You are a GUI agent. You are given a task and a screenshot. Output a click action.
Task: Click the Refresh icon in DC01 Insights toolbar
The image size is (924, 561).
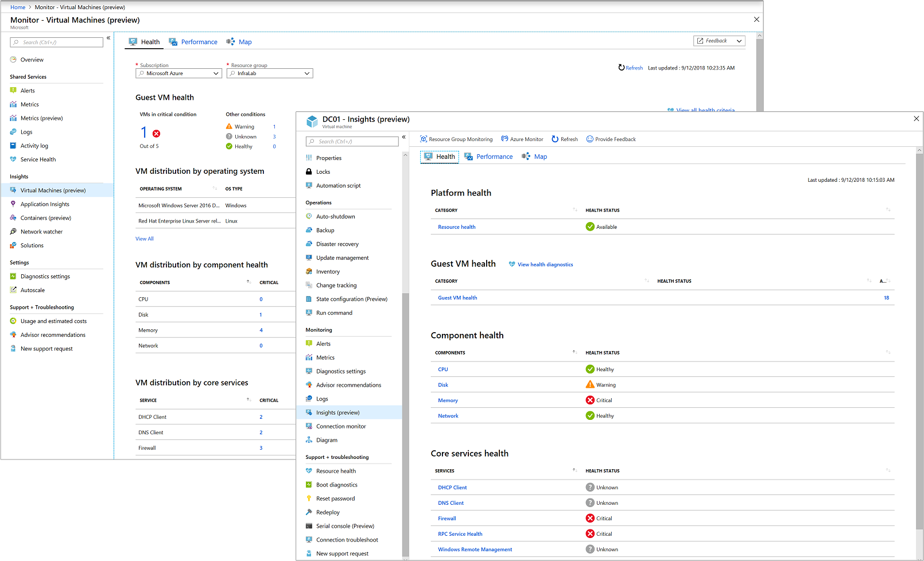(x=564, y=139)
